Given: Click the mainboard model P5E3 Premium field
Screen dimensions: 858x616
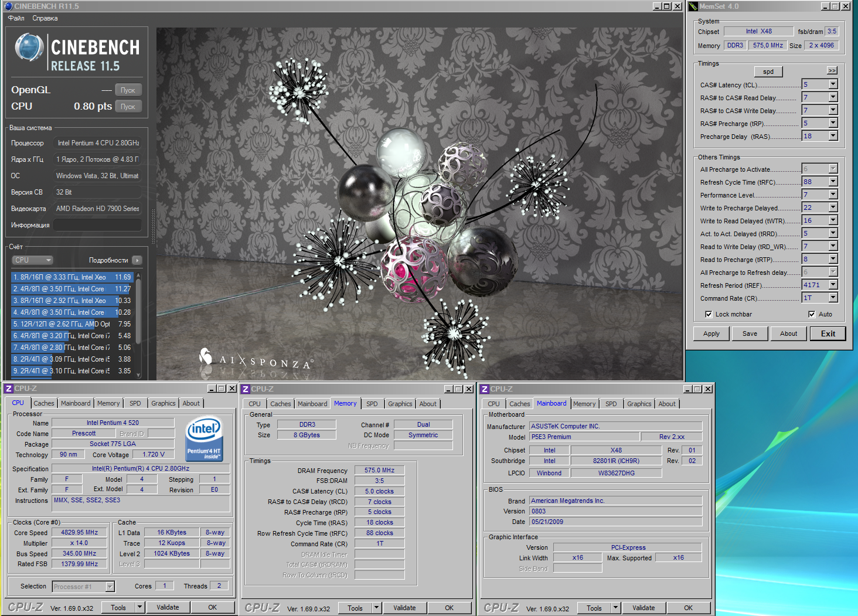Looking at the screenshot, I should click(584, 437).
